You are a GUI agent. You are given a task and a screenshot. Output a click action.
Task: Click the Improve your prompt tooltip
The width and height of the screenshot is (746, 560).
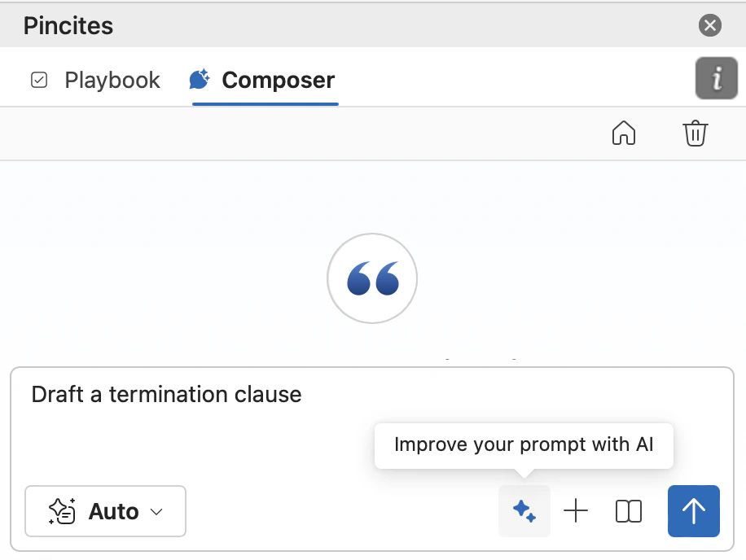tap(524, 445)
